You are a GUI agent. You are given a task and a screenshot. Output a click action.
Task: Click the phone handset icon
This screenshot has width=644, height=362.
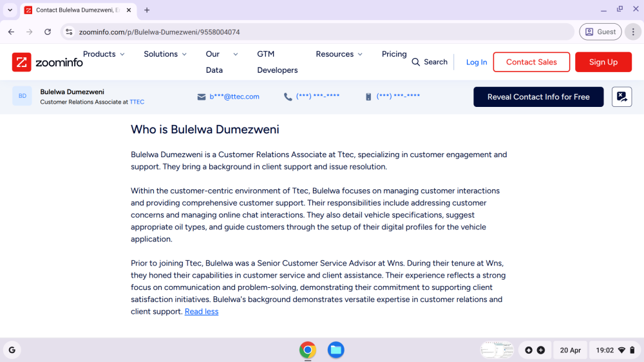tap(288, 97)
